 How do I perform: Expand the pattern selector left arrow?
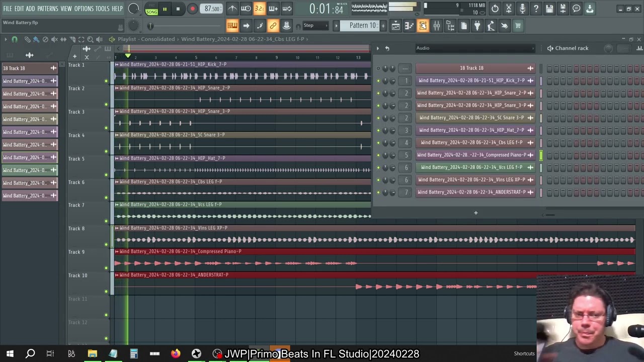[x=336, y=26]
